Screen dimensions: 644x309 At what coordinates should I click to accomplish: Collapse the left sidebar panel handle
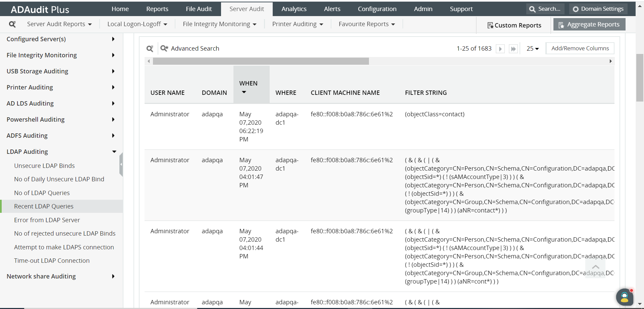pos(121,164)
